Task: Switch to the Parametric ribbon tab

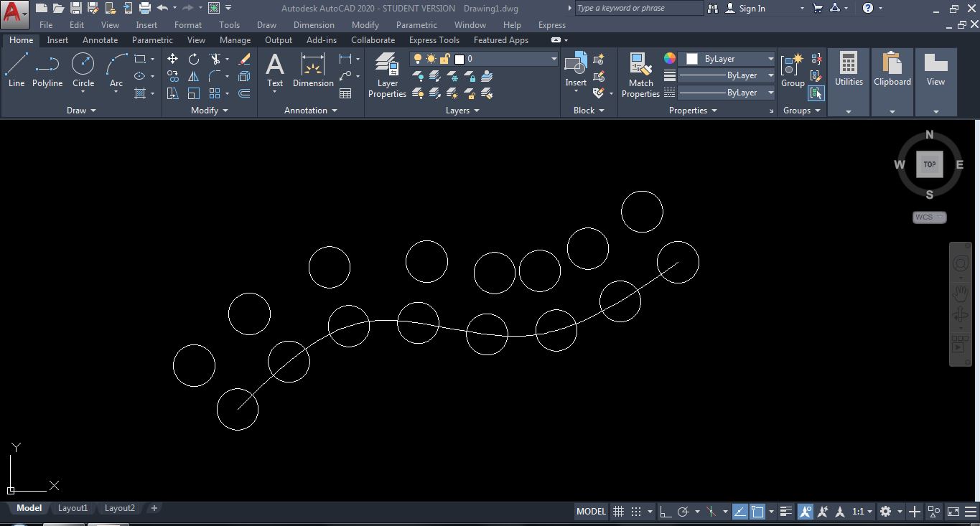Action: coord(151,39)
